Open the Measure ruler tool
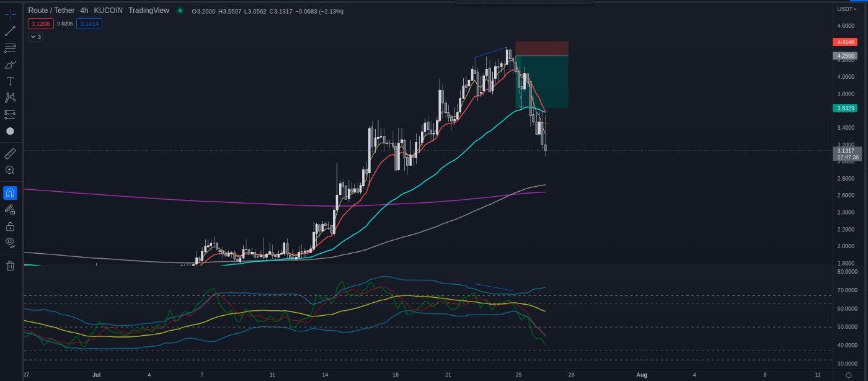Screen dimensions: 868x381 point(10,153)
